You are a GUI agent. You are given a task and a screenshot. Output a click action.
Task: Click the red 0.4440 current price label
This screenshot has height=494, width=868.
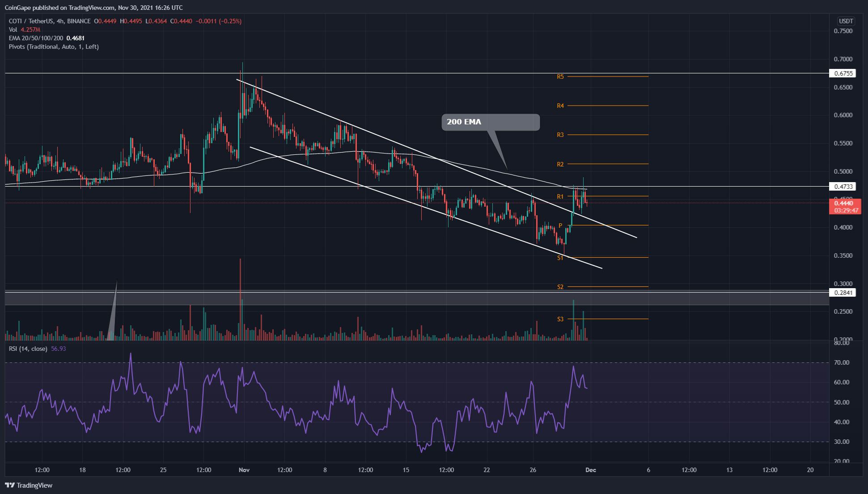(x=844, y=203)
